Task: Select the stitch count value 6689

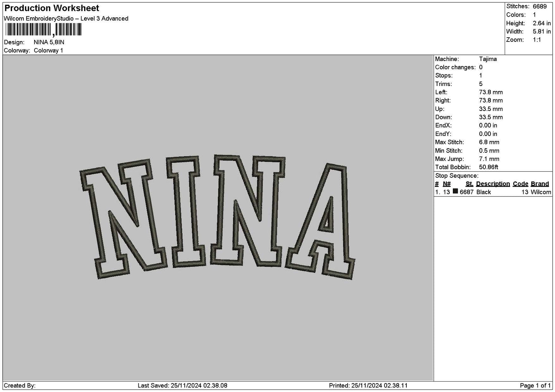Action: (x=540, y=7)
